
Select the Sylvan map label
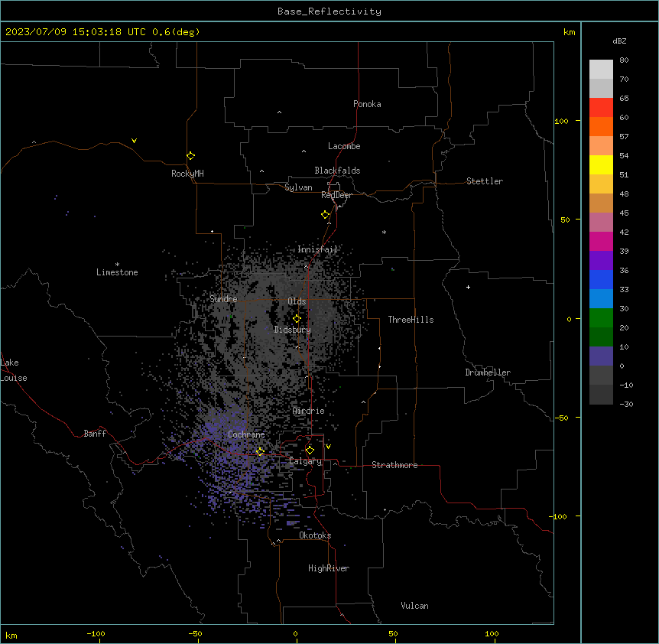pyautogui.click(x=298, y=187)
